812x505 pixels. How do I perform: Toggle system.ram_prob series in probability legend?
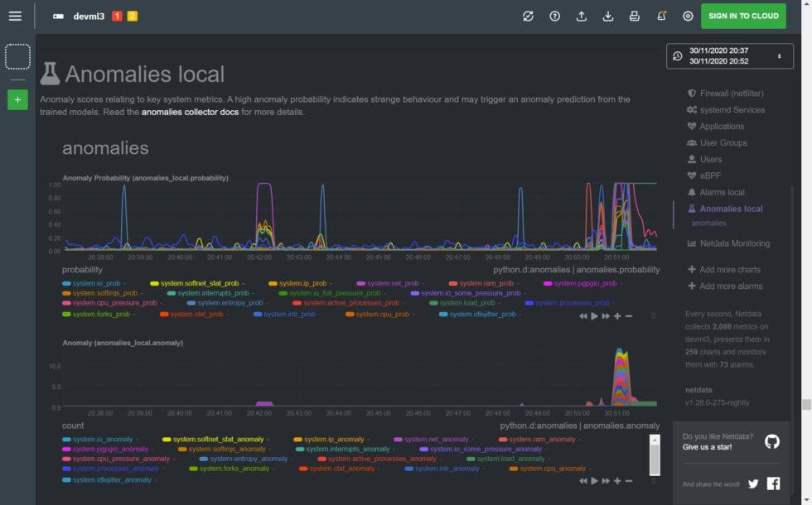(486, 283)
